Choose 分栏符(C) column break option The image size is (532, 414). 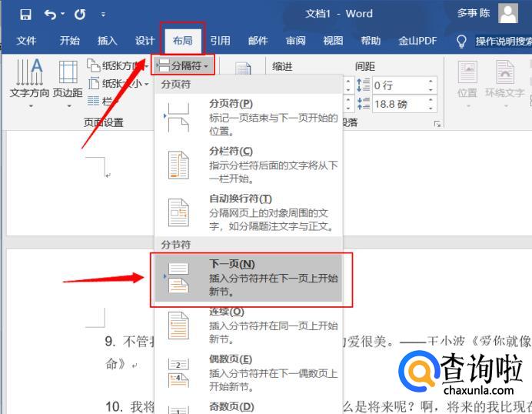coord(248,165)
